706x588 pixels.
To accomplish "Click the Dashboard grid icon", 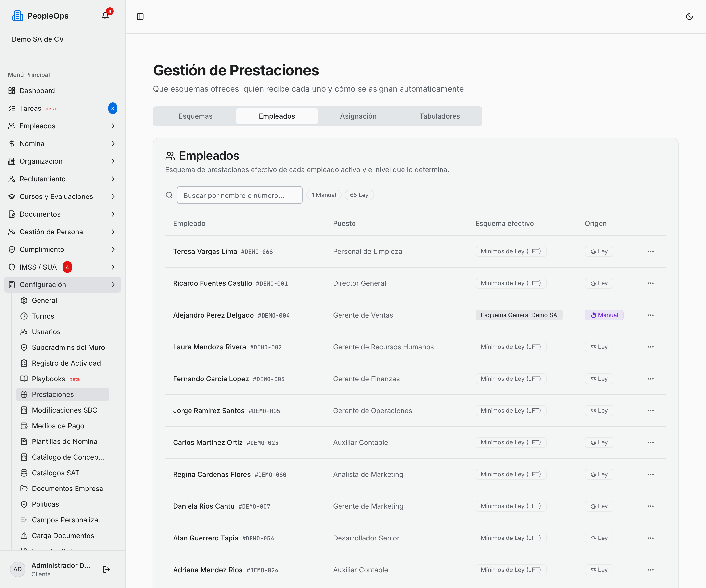I will point(12,91).
